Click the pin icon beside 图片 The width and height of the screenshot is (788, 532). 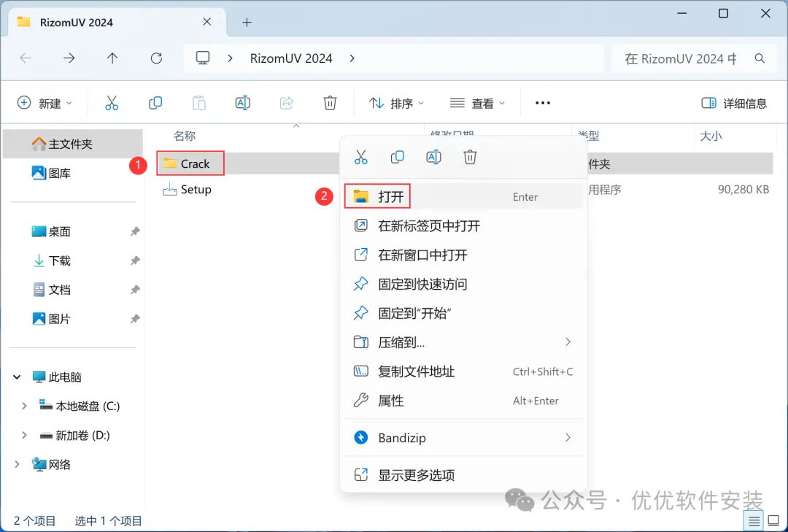135,320
